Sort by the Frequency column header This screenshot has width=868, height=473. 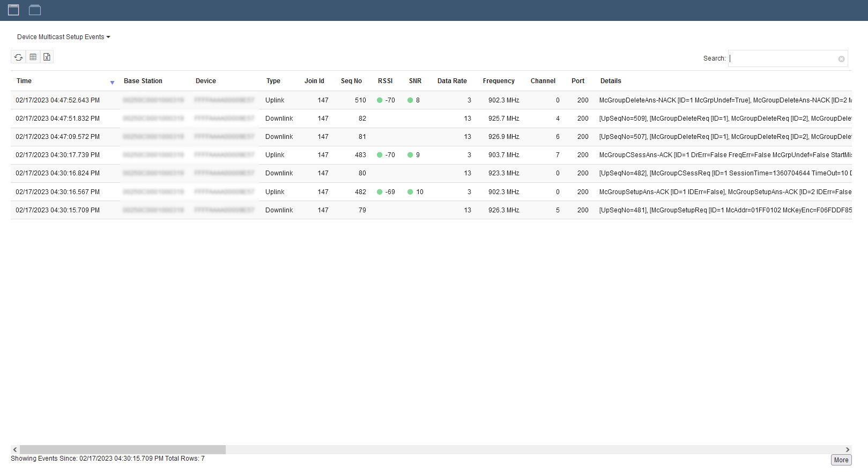(498, 81)
